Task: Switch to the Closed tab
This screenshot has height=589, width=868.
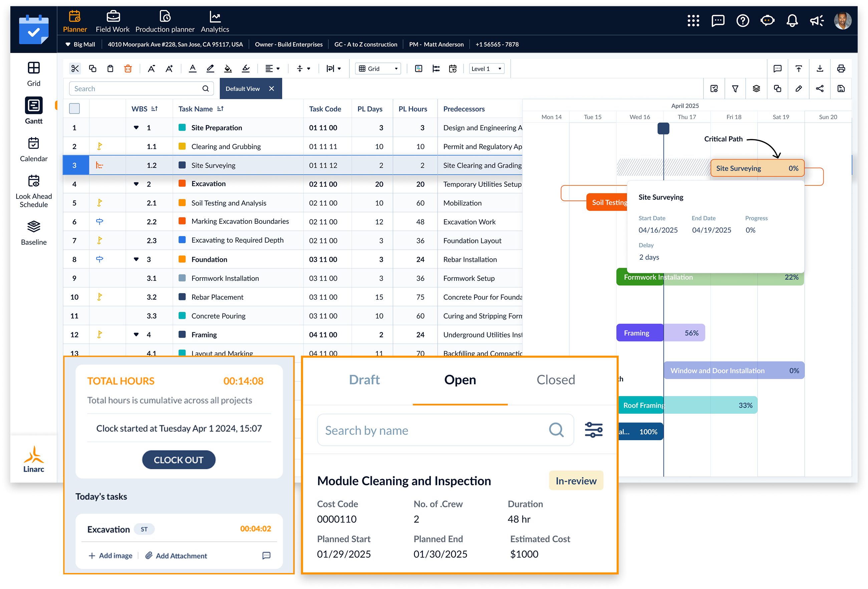Action: [x=555, y=380]
